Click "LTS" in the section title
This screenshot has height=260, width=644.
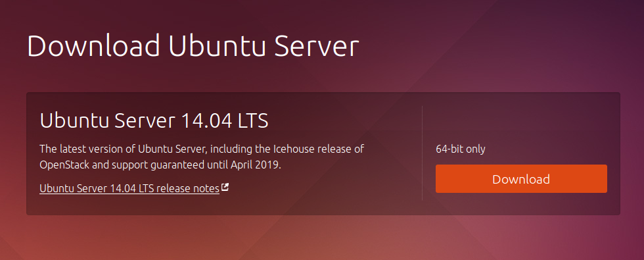pyautogui.click(x=253, y=121)
